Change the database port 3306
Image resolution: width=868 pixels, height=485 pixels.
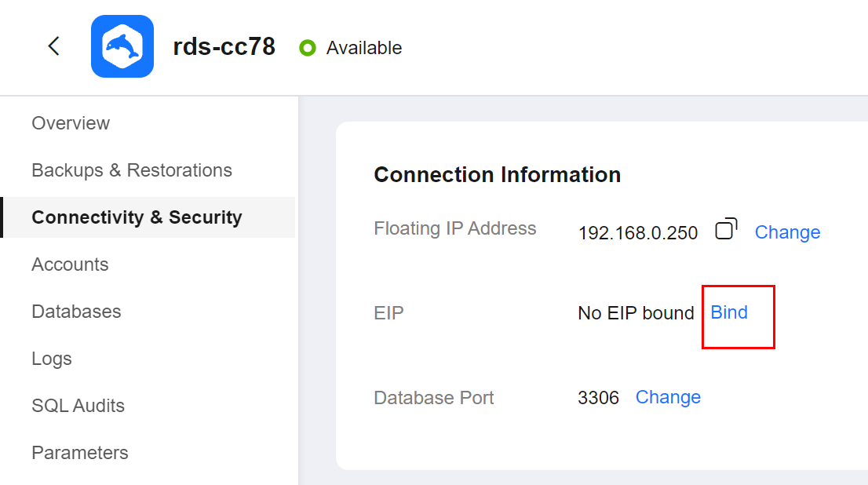coord(668,397)
